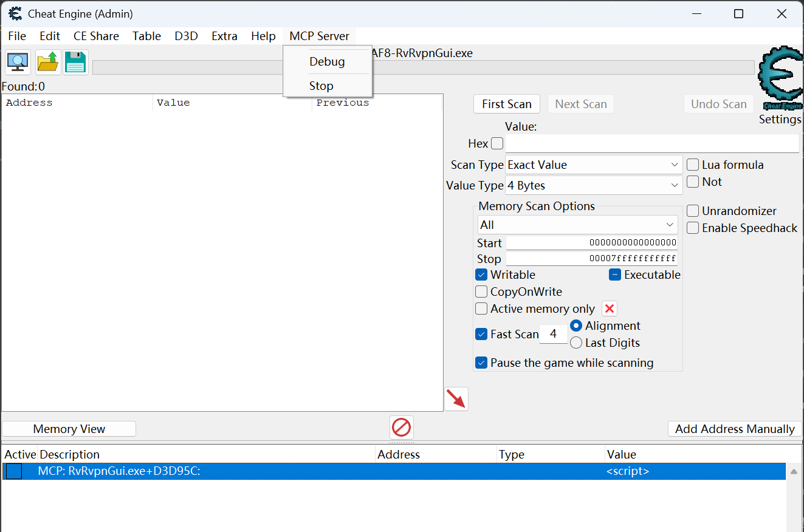This screenshot has width=804, height=532.
Task: Select the Alignment radio button
Action: 576,326
